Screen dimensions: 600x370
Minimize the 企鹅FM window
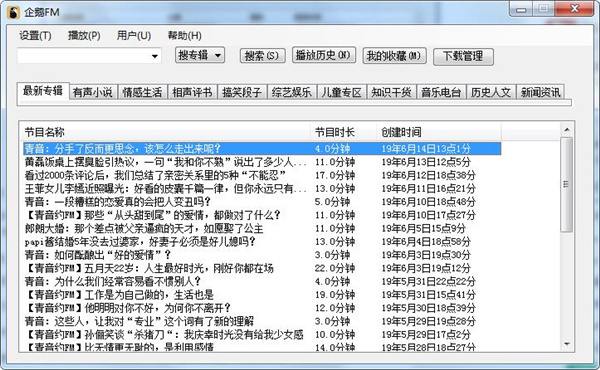click(x=521, y=9)
